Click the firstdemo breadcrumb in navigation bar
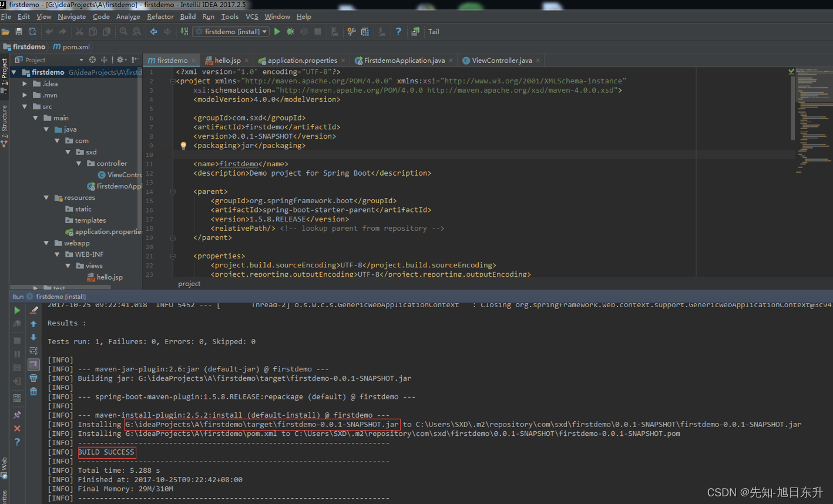The width and height of the screenshot is (833, 504). (x=25, y=46)
